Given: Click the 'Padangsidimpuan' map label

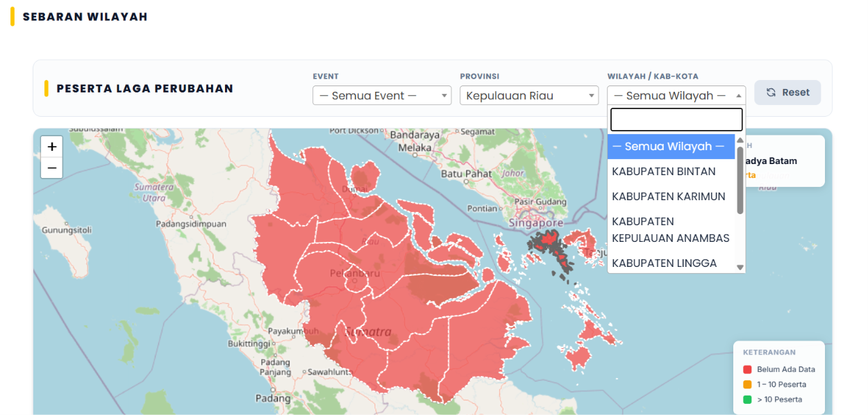Looking at the screenshot, I should (191, 224).
